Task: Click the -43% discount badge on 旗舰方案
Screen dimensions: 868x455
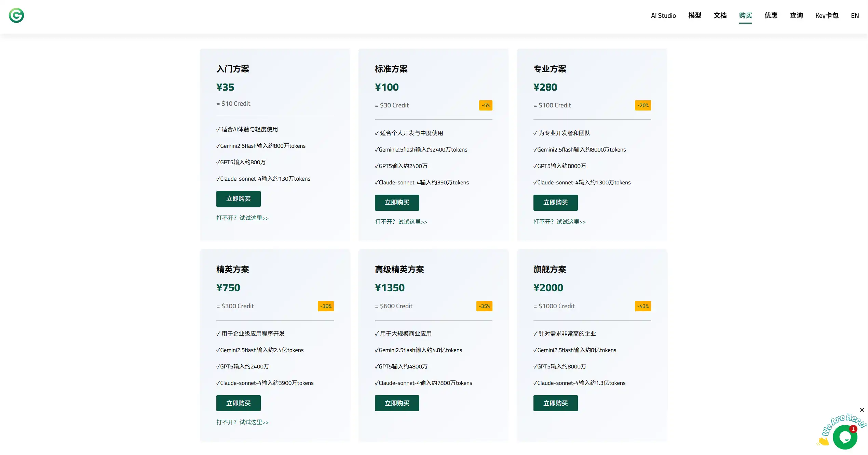Action: [x=642, y=306]
